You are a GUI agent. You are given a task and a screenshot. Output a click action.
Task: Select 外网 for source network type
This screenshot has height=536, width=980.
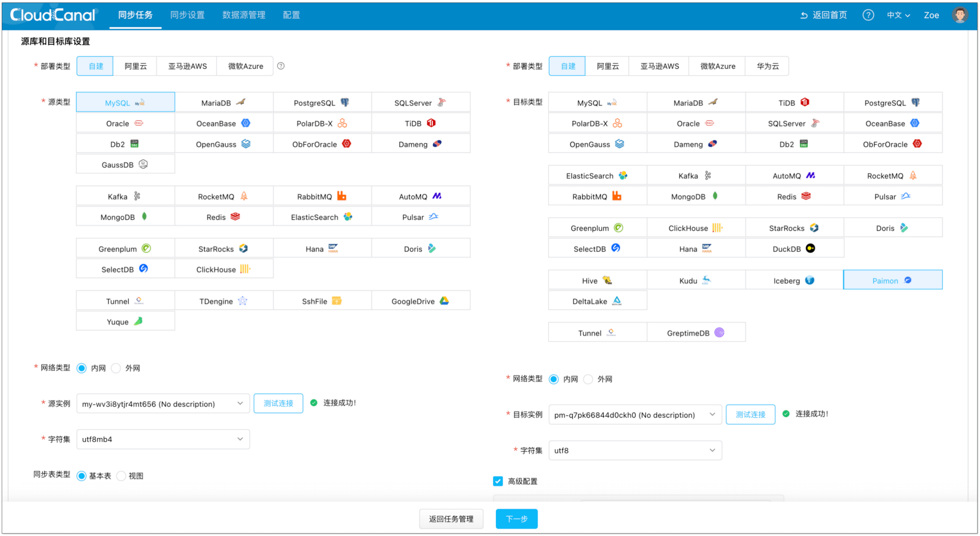coord(116,368)
